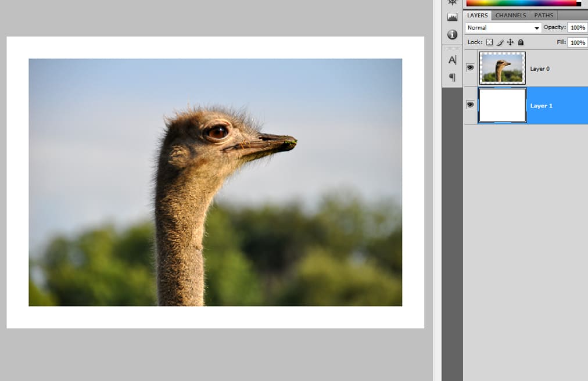Click the Fill value field
Image resolution: width=588 pixels, height=381 pixels.
point(577,42)
